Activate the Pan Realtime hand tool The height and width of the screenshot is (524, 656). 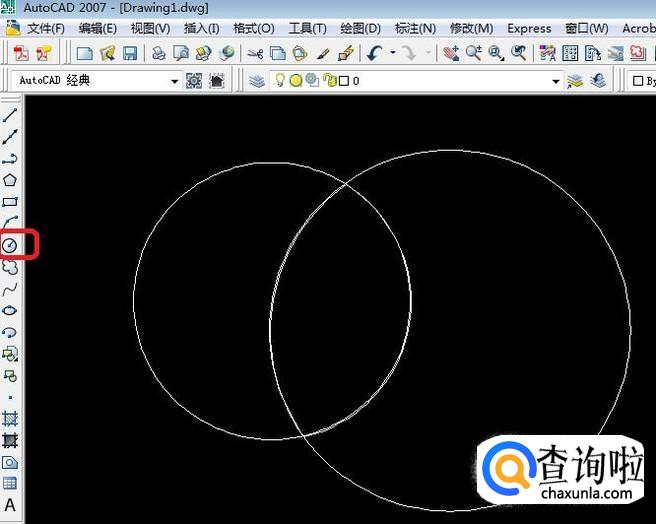coord(451,54)
